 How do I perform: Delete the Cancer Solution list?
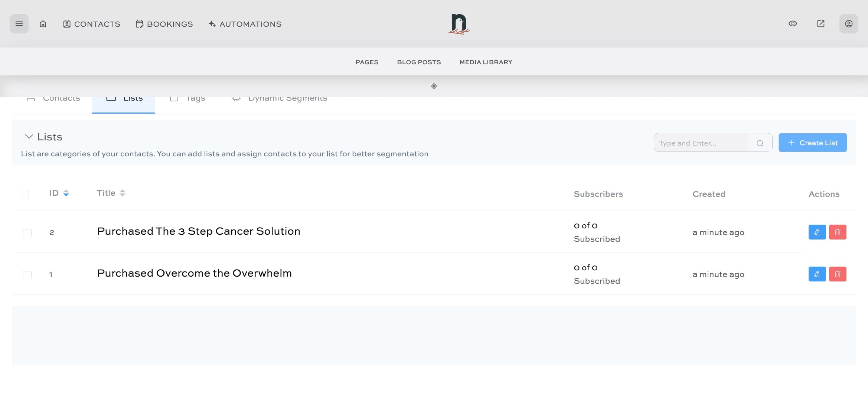coord(838,232)
